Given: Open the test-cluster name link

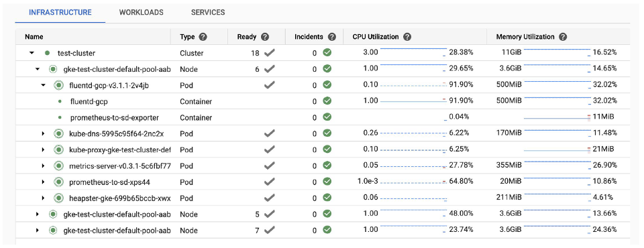Looking at the screenshot, I should coord(76,53).
